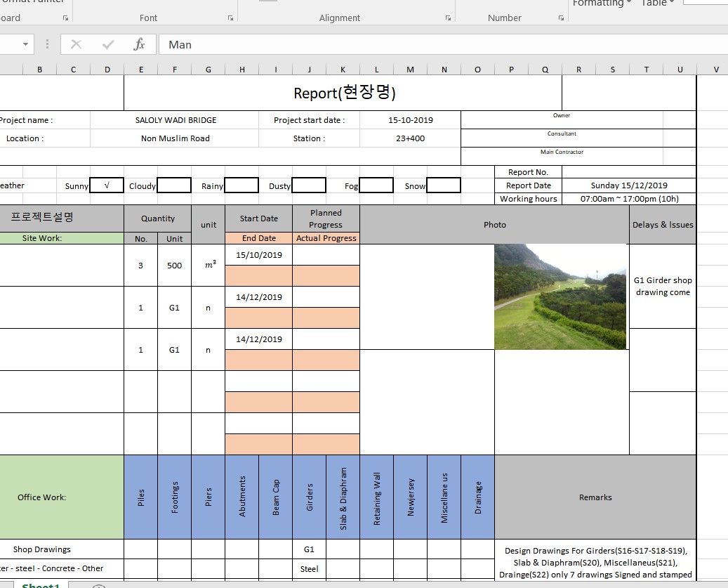Select the Site Work: green cell

(61, 238)
